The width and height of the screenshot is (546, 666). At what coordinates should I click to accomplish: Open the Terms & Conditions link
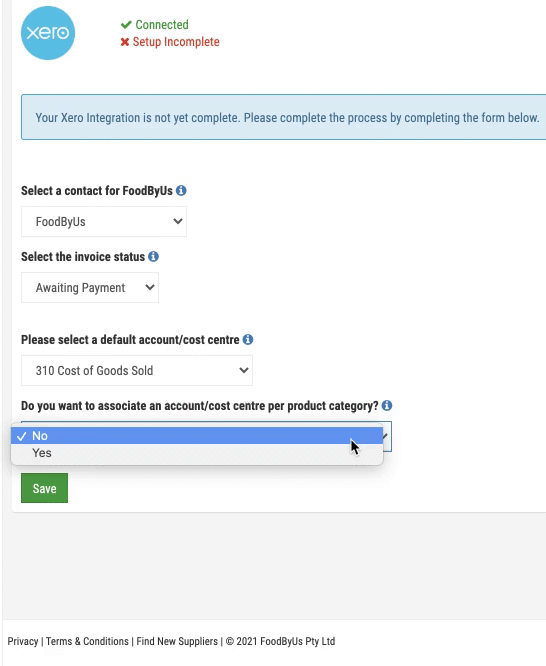[x=87, y=641]
